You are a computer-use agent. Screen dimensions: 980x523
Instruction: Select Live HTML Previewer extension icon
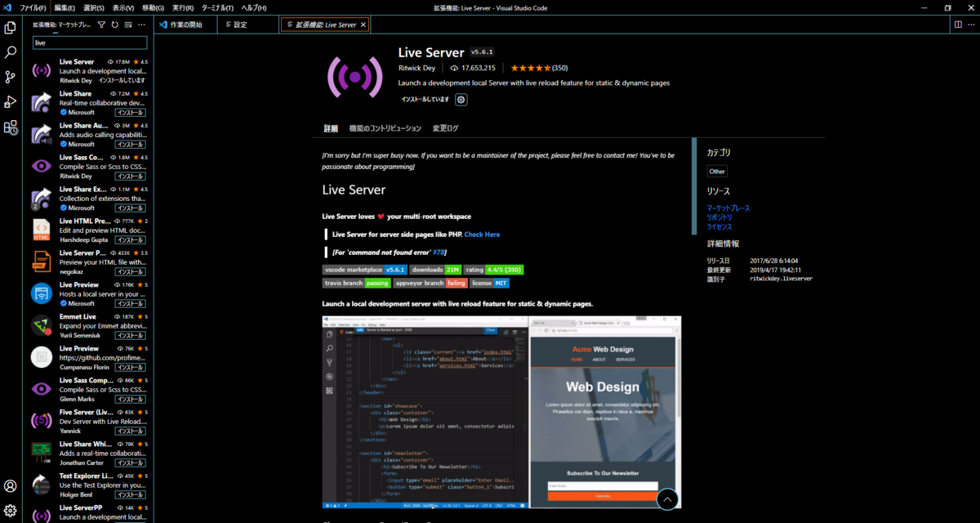[x=42, y=230]
